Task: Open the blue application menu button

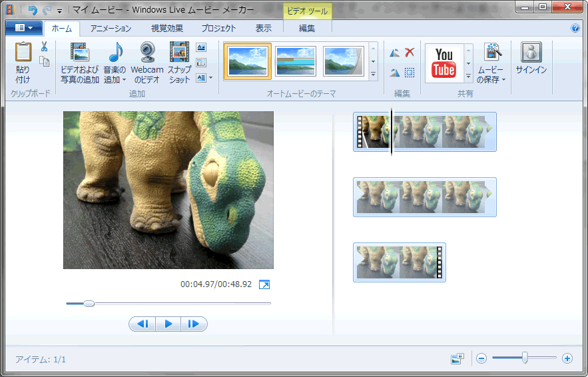Action: [23, 28]
